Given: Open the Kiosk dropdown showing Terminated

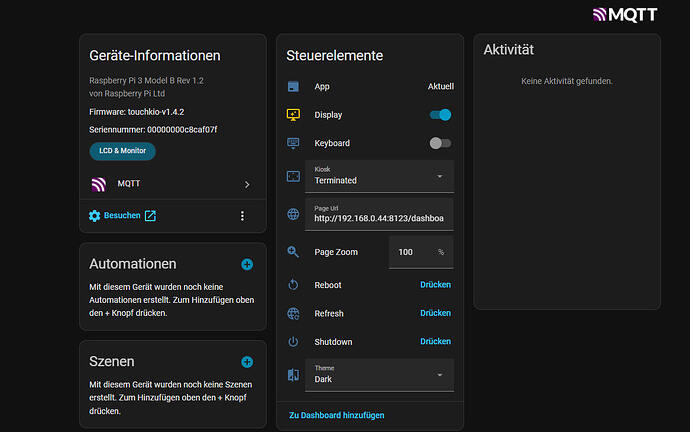Looking at the screenshot, I should pyautogui.click(x=377, y=177).
